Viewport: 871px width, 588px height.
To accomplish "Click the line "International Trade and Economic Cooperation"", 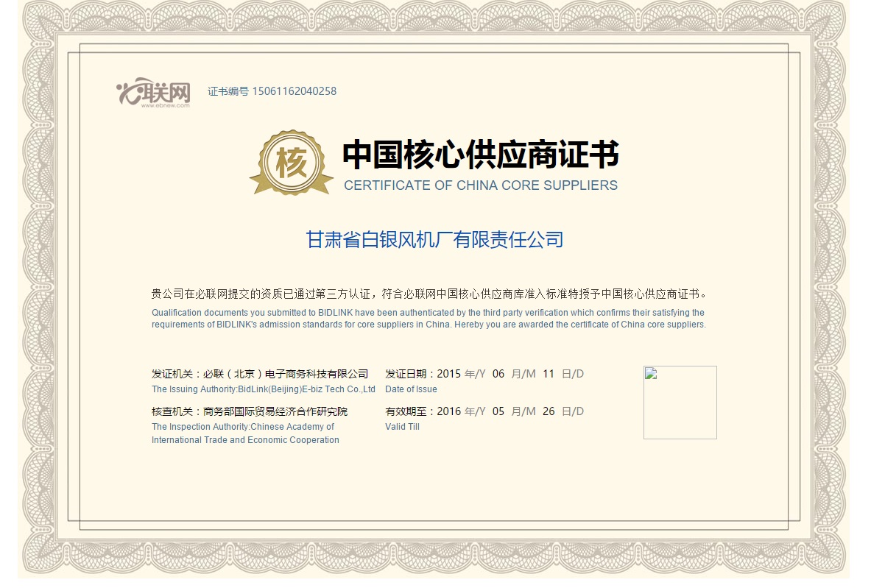I will (x=245, y=440).
